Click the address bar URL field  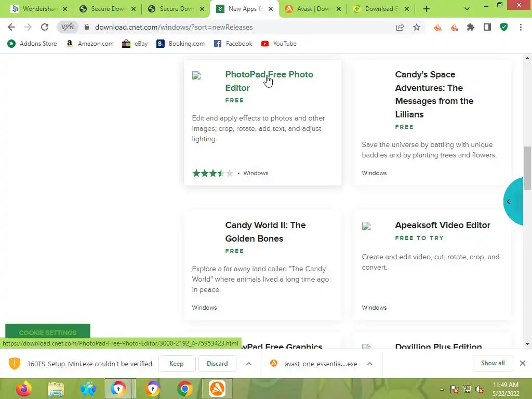237,27
